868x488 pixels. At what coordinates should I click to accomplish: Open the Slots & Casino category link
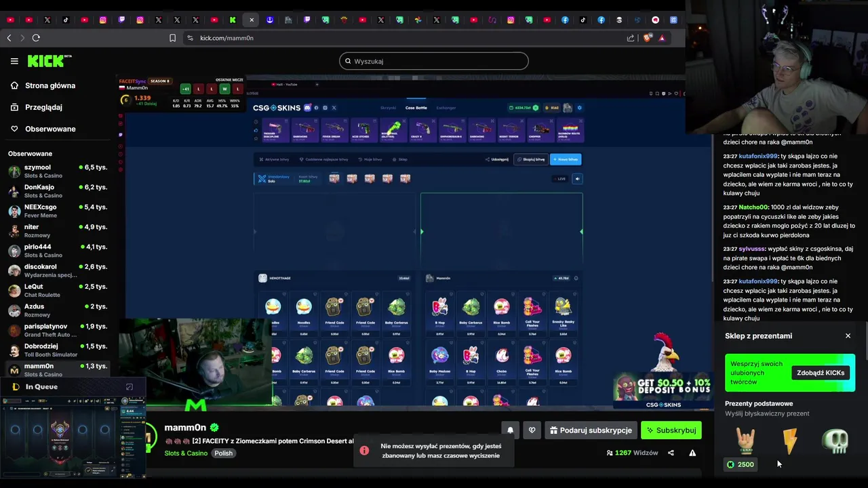pos(186,453)
